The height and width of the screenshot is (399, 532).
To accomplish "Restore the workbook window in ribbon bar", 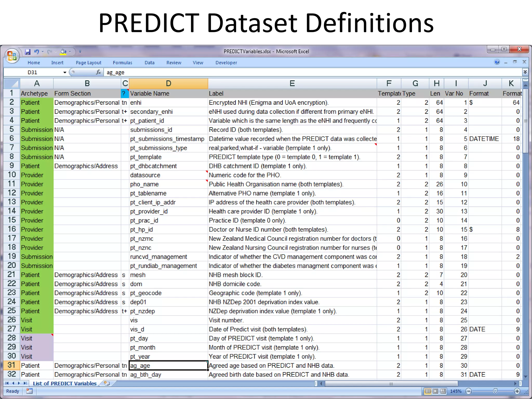I will tap(515, 62).
